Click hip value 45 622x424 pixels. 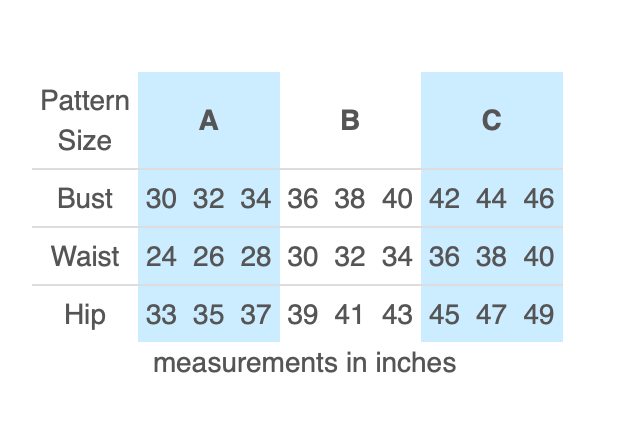[x=444, y=314]
